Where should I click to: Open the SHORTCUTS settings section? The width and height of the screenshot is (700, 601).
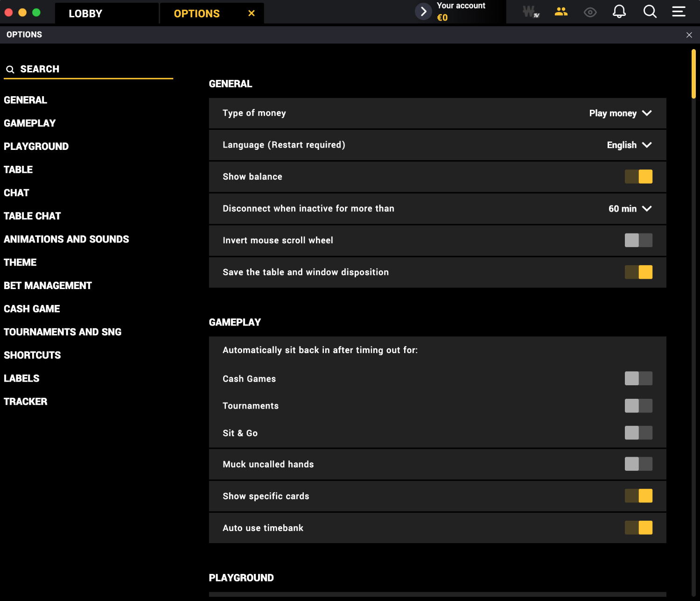(32, 355)
